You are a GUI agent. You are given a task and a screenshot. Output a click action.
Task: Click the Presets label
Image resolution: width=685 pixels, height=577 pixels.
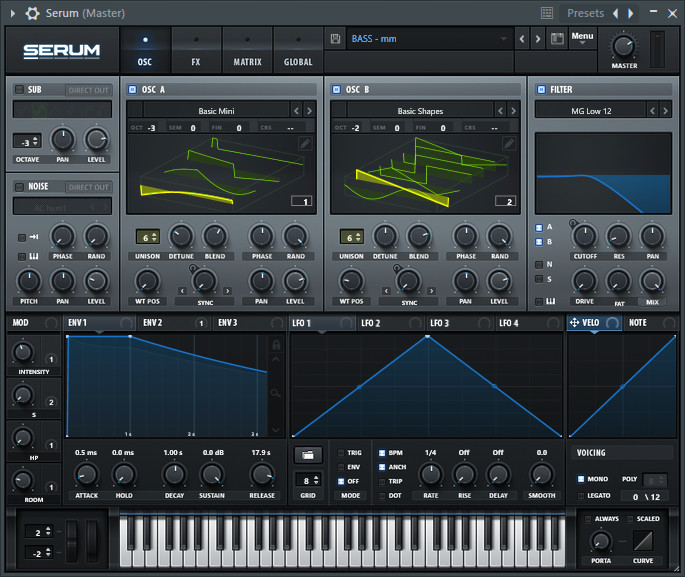pos(585,14)
